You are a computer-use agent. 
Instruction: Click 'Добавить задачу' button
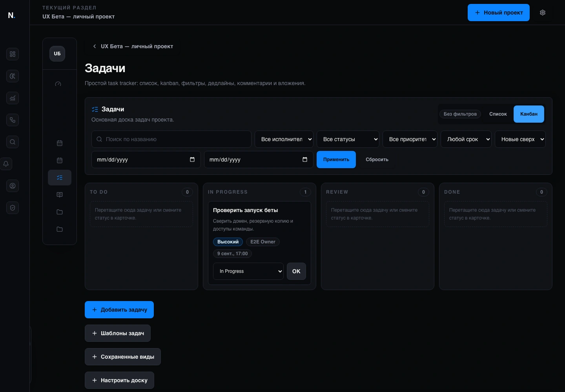click(x=119, y=310)
